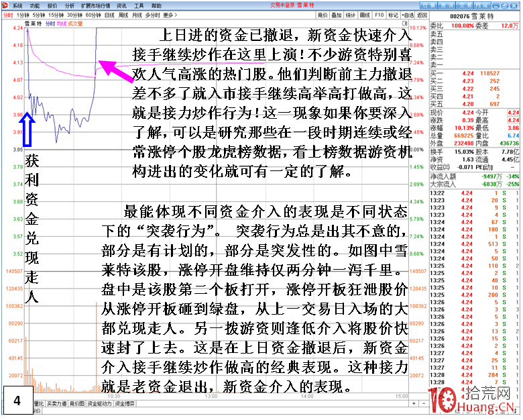
Task: Click the red app logo icon
Action: [5, 5]
